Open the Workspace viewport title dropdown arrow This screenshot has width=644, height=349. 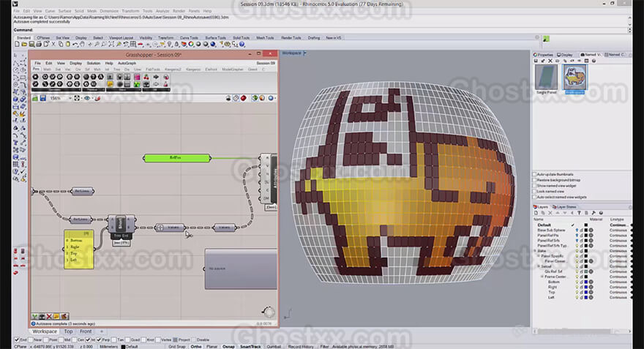click(x=304, y=53)
